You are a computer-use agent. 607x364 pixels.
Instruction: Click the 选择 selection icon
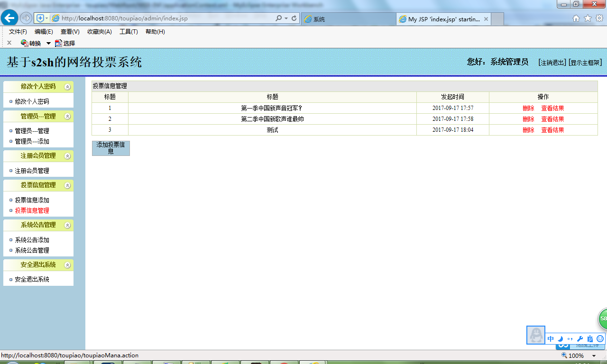[65, 43]
